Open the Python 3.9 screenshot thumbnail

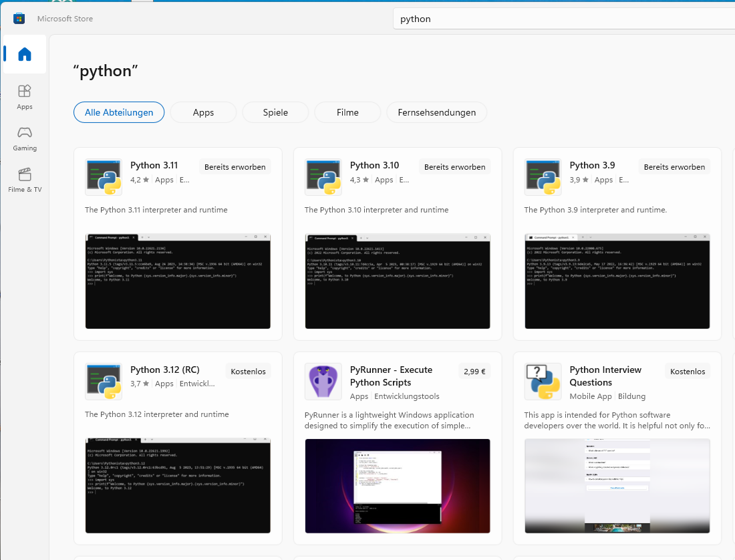pos(617,281)
